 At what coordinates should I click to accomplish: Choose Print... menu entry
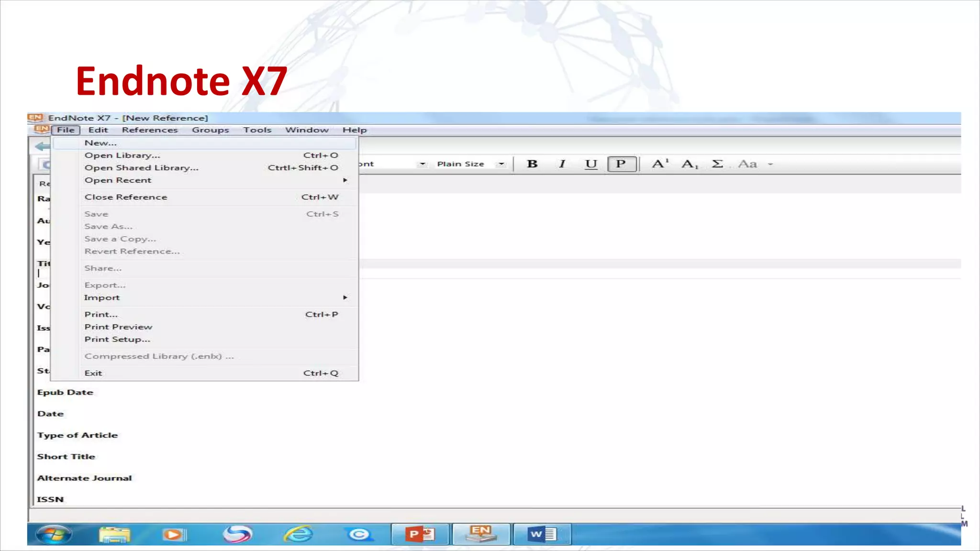point(205,315)
